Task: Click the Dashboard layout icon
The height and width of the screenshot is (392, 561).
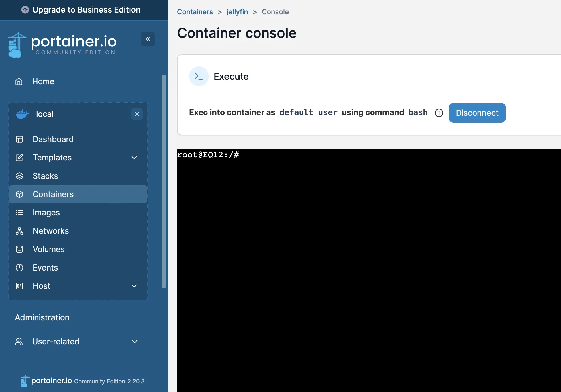Action: pyautogui.click(x=19, y=139)
